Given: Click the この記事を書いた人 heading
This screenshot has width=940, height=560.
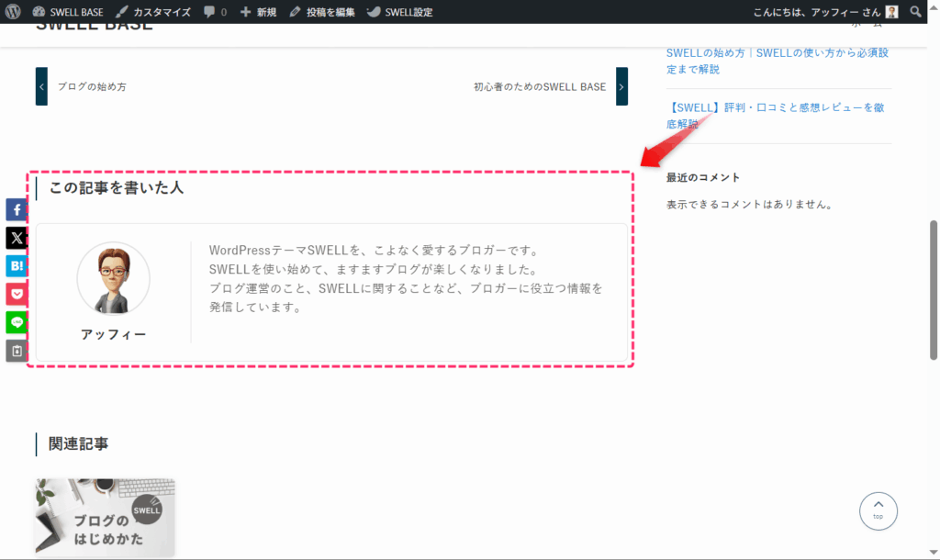Looking at the screenshot, I should coord(116,187).
